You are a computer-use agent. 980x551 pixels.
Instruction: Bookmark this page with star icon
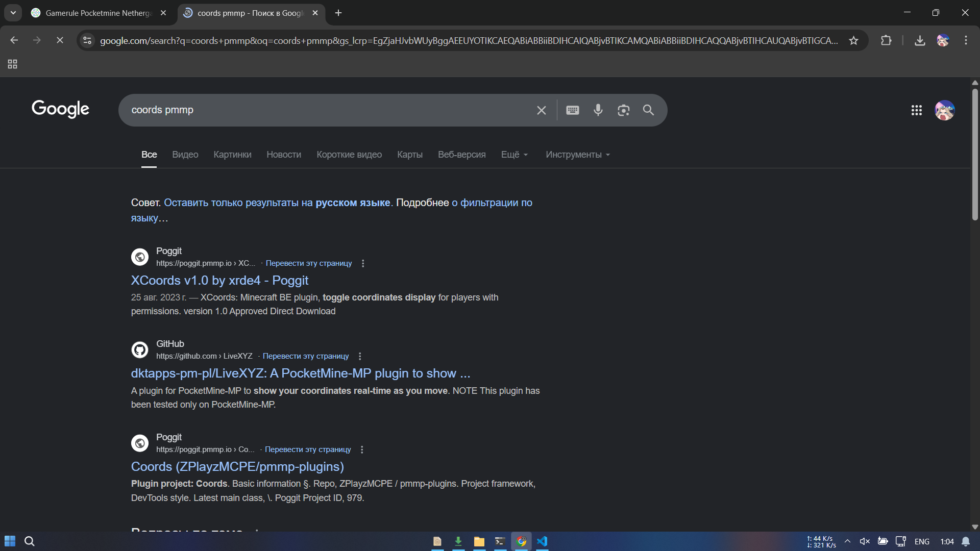853,40
